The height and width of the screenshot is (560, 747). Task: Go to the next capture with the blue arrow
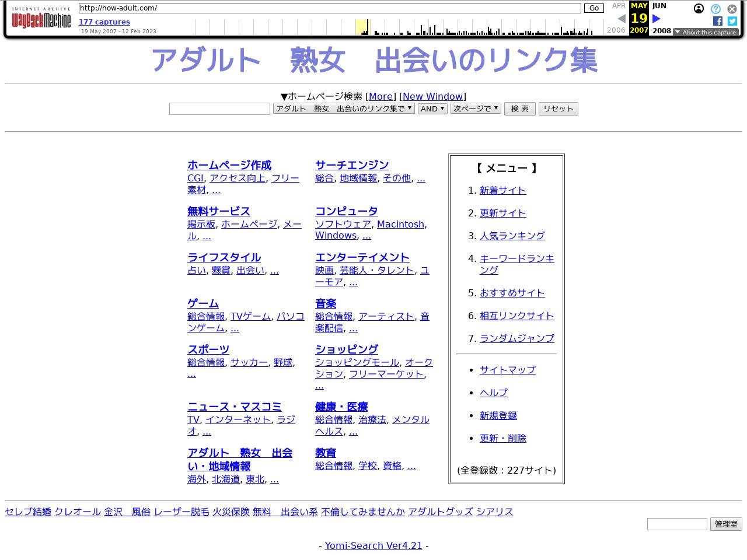point(656,18)
